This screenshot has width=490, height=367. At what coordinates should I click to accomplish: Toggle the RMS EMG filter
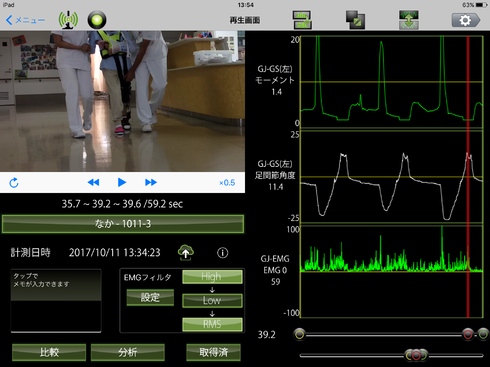212,324
